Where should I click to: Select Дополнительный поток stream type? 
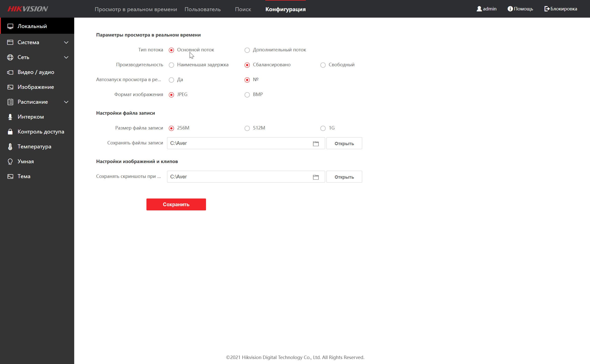pyautogui.click(x=247, y=50)
